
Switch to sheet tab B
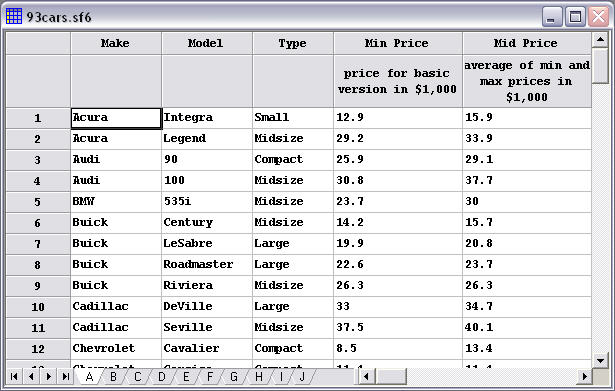(113, 377)
